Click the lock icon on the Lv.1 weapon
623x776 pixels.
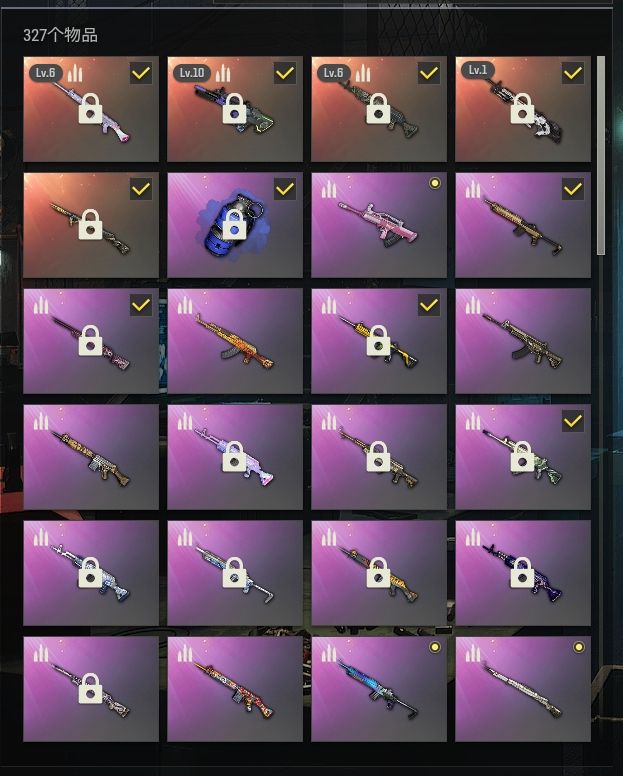point(523,108)
